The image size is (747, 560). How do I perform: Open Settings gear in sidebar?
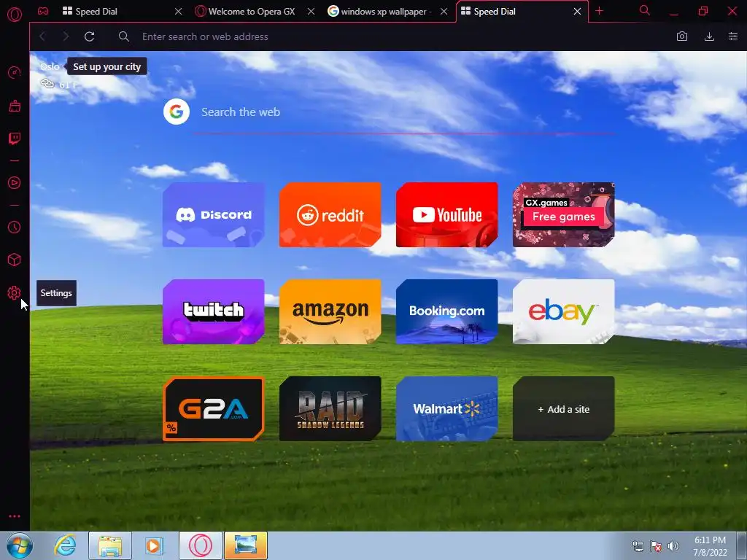(x=15, y=293)
